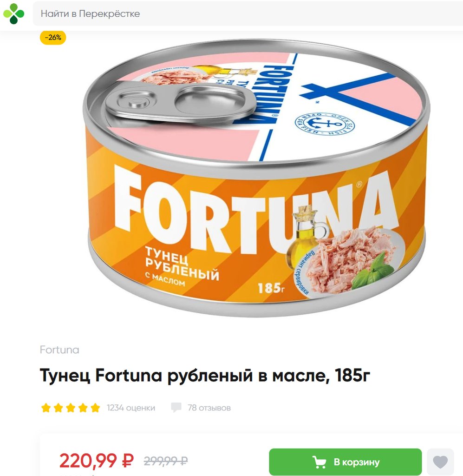Image resolution: width=463 pixels, height=476 pixels.
Task: Click the shopping cart icon in the green button
Action: click(x=320, y=462)
